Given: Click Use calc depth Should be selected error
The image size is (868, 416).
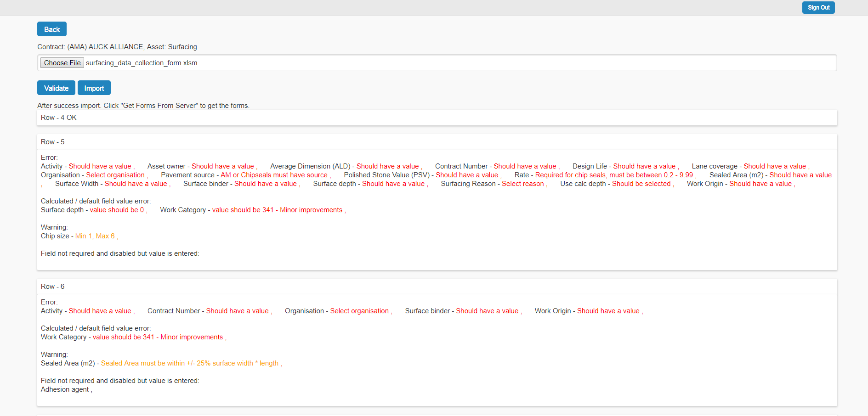Looking at the screenshot, I should click(641, 184).
